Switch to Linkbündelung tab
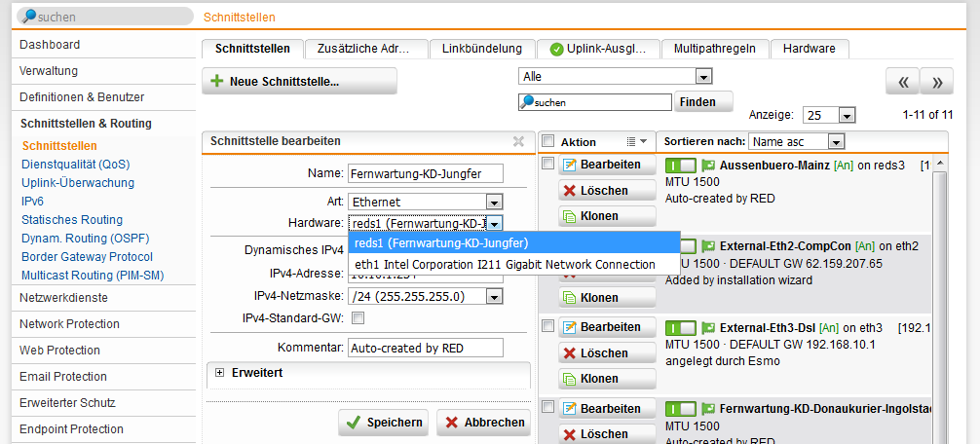The width and height of the screenshot is (980, 444). coord(482,49)
